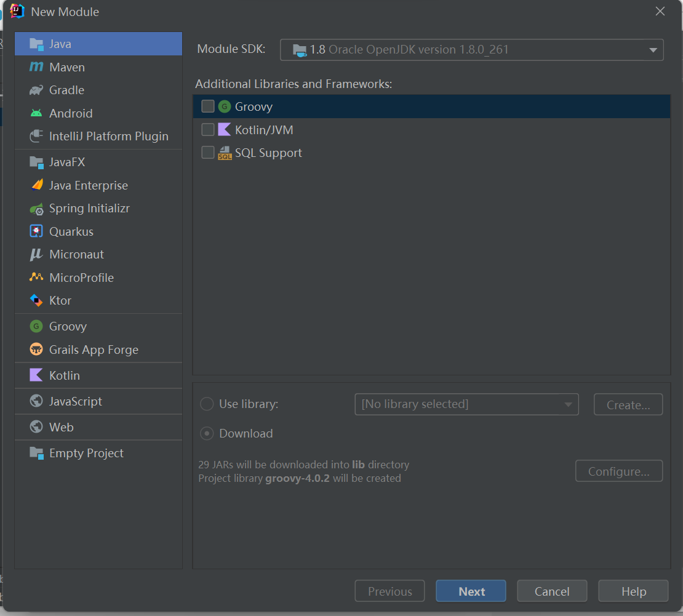Image resolution: width=683 pixels, height=616 pixels.
Task: Click the Additional Libraries and Frameworks heading
Action: point(294,84)
